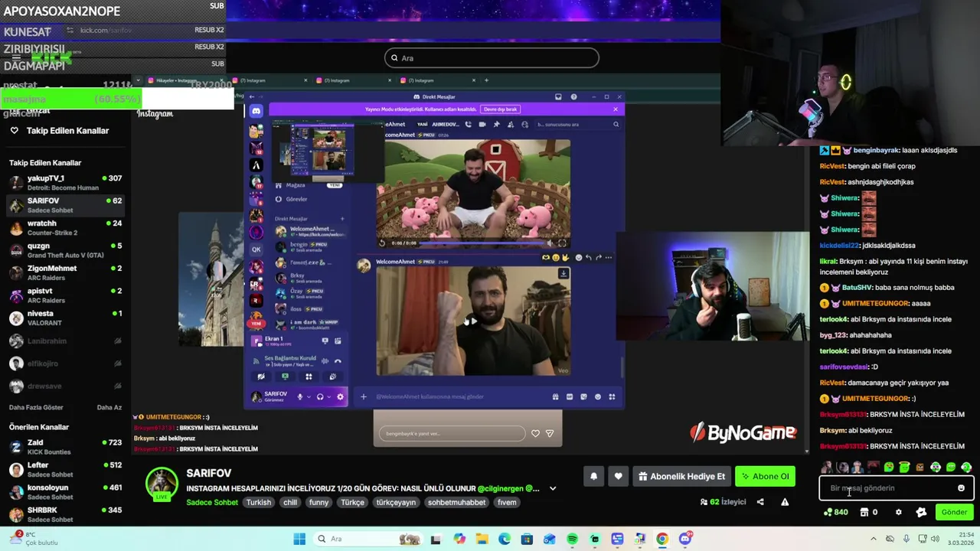Click Devre dışı bırak streamer mode button
980x551 pixels.
pyautogui.click(x=501, y=109)
